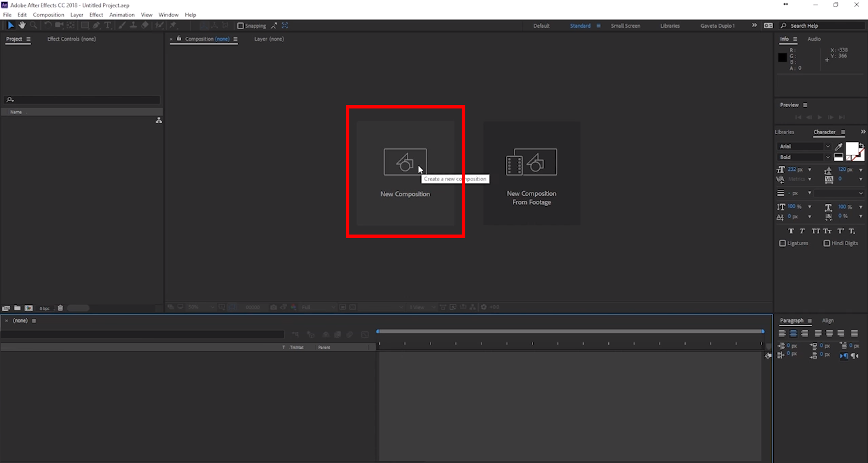The width and height of the screenshot is (868, 463).
Task: Justify paragraph with last line left
Action: 818,334
